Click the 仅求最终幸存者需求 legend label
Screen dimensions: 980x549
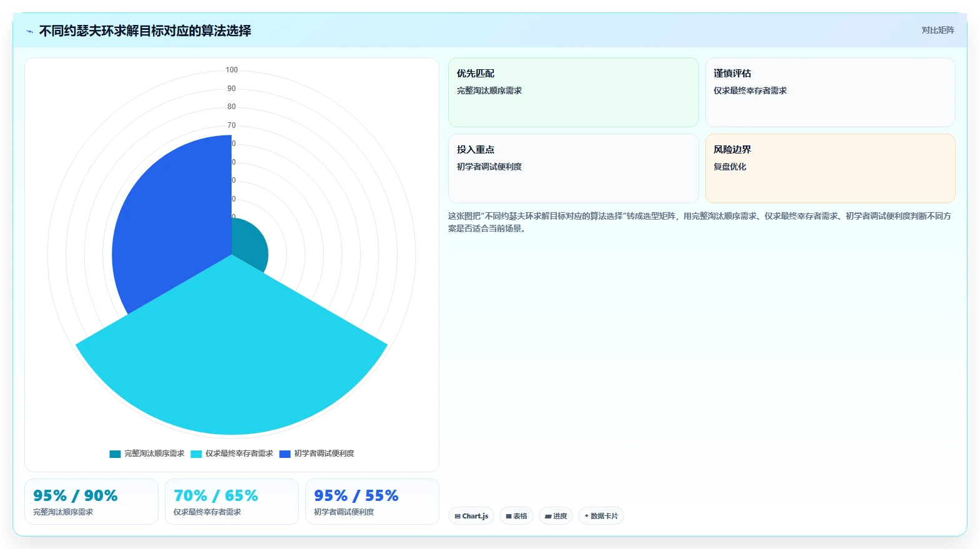(239, 454)
